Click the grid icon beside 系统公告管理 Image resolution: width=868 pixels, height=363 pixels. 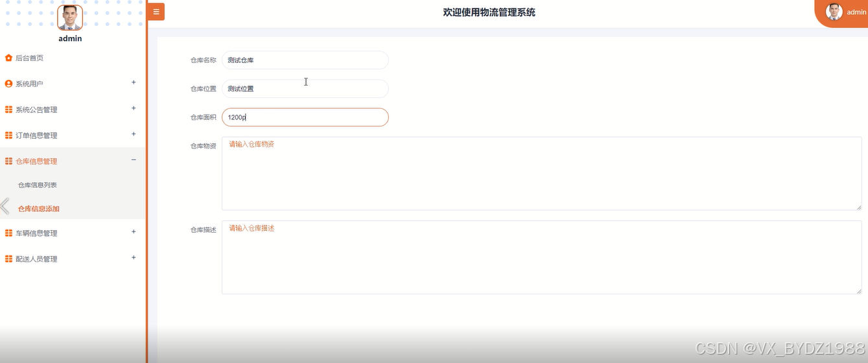[x=8, y=110]
